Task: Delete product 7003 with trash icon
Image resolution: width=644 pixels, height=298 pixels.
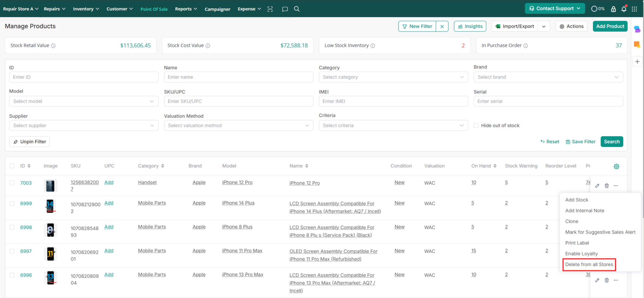Action: click(606, 186)
